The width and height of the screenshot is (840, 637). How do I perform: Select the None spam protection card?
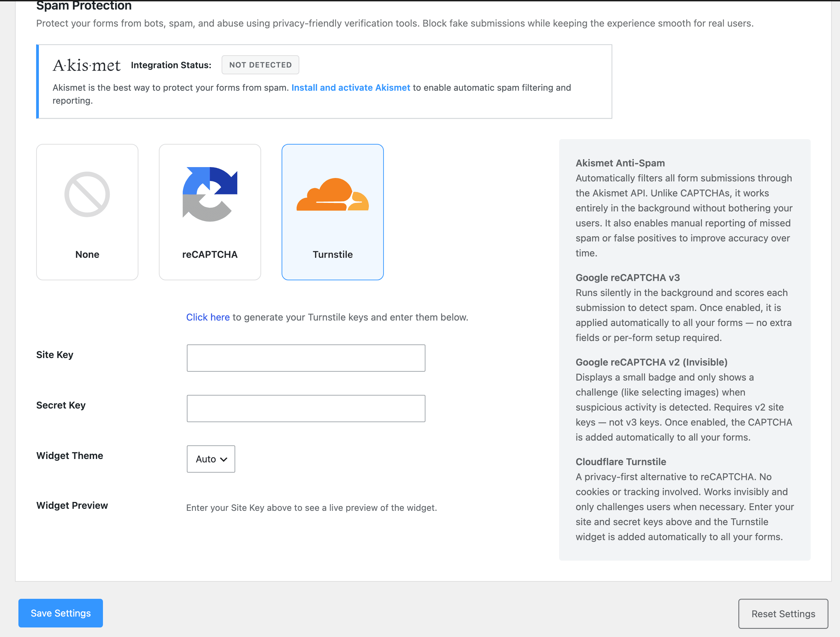click(87, 212)
